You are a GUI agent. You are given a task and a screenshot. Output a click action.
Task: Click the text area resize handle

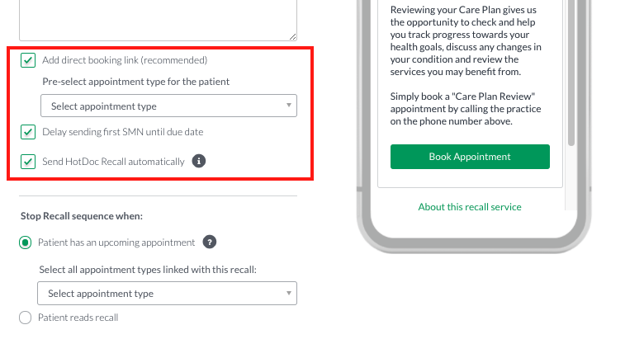click(x=292, y=36)
